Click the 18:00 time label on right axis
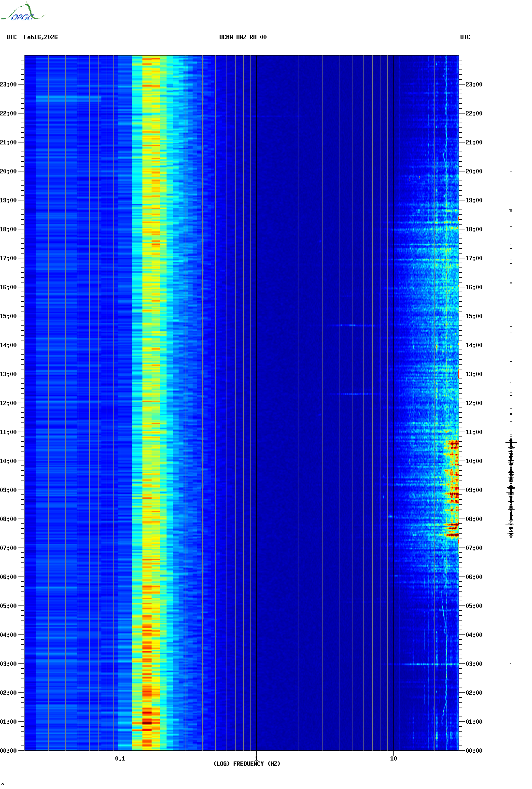532x789 pixels. (x=474, y=229)
